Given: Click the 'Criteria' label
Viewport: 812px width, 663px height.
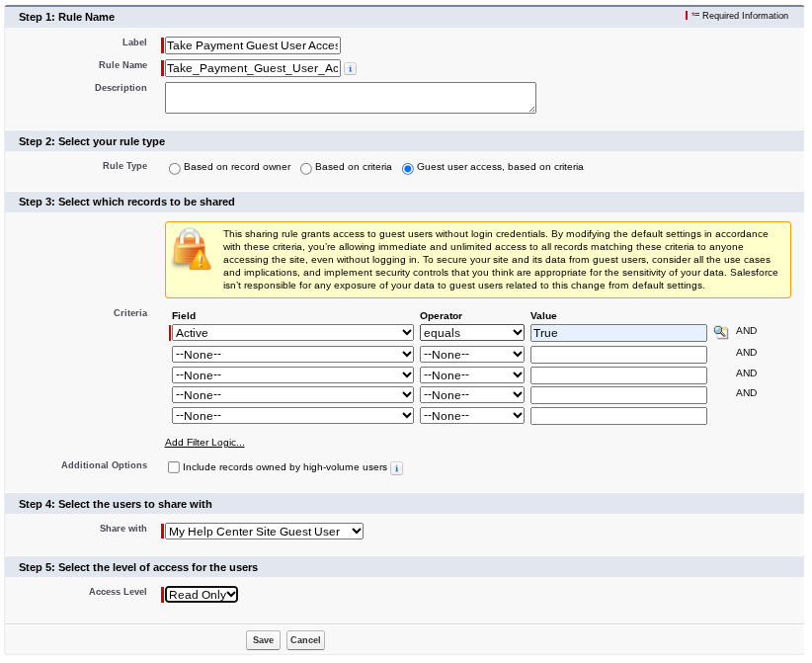Looking at the screenshot, I should tap(130, 313).
